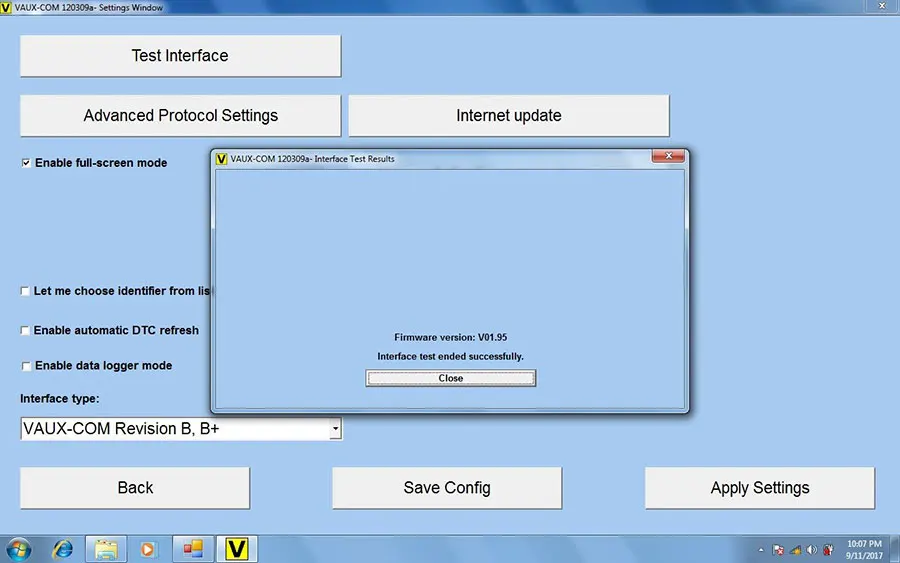Apply Settings button

760,488
